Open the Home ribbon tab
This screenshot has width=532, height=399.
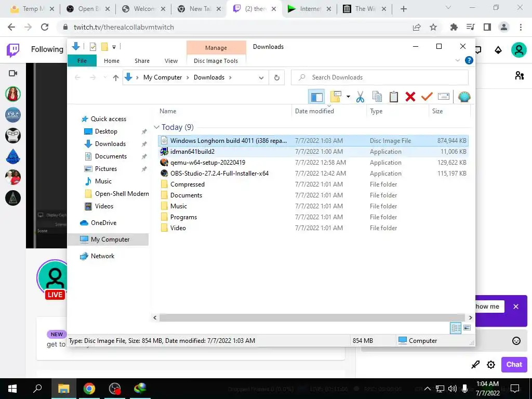112,61
